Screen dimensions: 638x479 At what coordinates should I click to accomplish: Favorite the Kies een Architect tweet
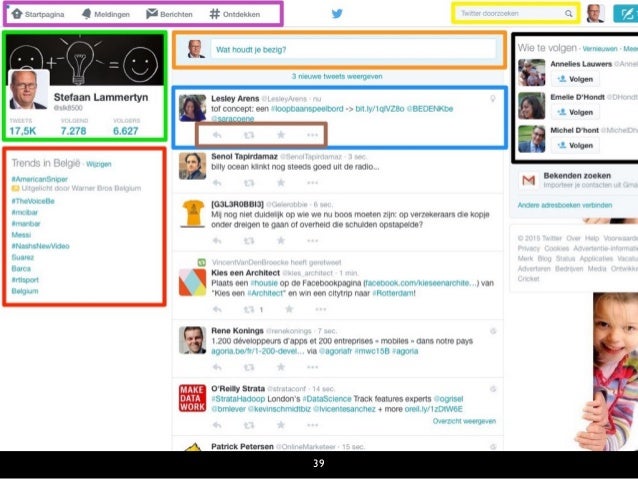click(x=289, y=309)
